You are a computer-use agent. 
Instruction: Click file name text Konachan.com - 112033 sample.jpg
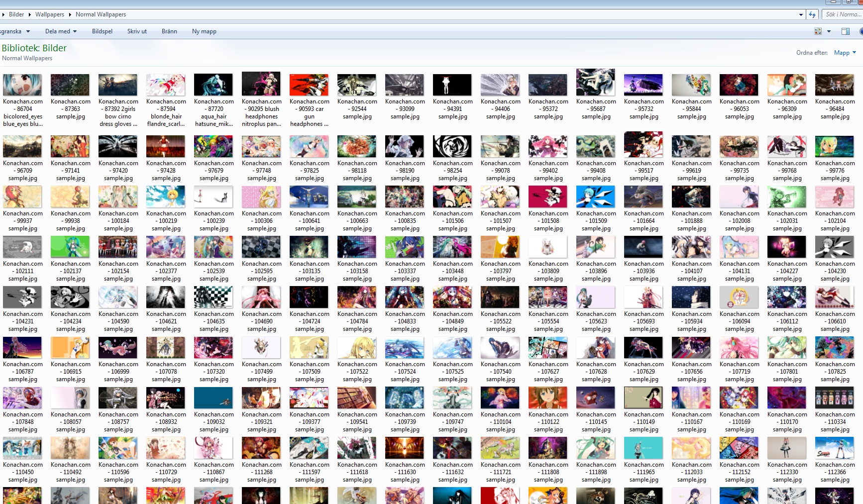point(691,472)
